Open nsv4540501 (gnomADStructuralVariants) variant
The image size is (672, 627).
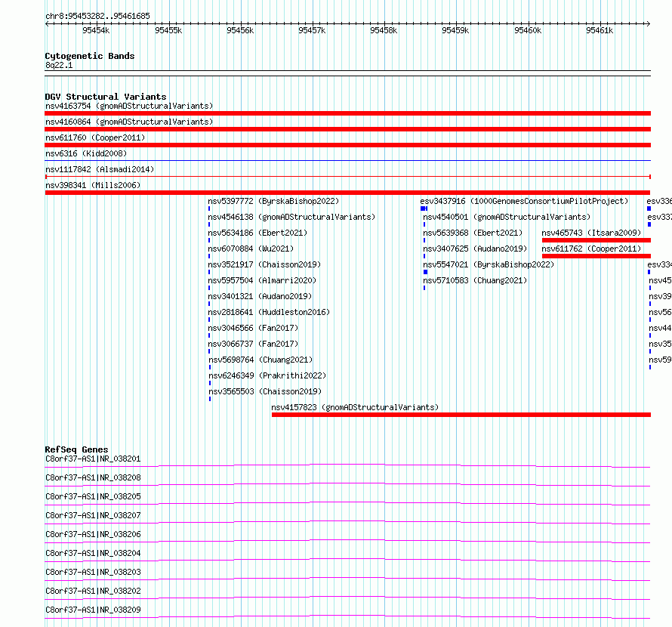(507, 217)
